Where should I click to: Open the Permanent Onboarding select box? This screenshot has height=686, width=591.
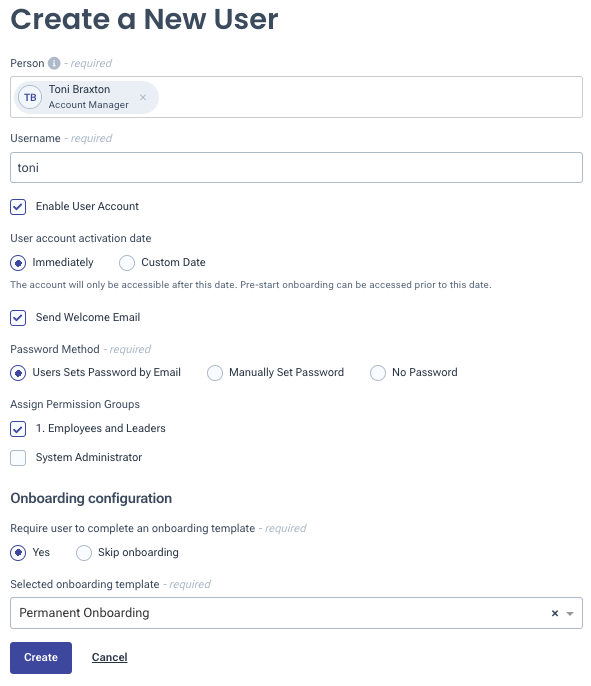(296, 613)
